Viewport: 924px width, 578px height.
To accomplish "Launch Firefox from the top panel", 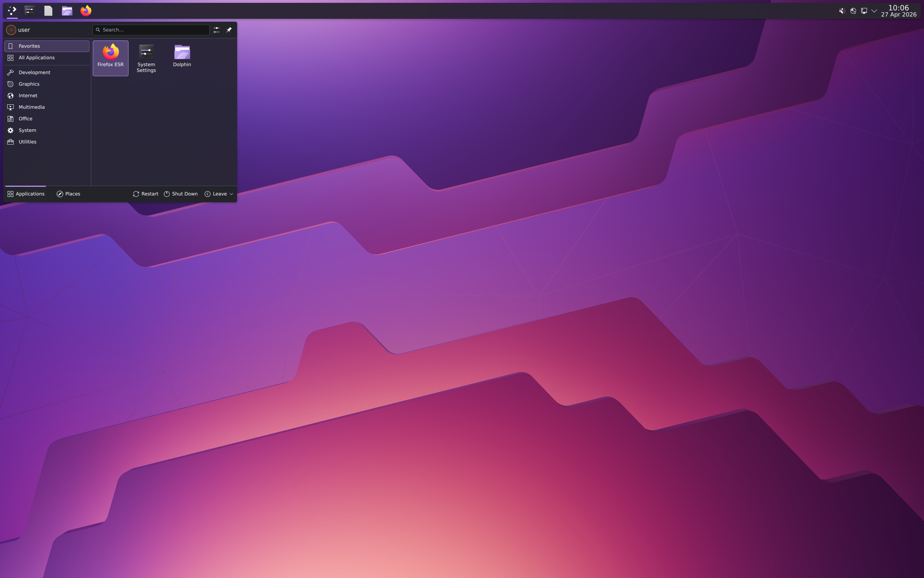I will point(86,11).
